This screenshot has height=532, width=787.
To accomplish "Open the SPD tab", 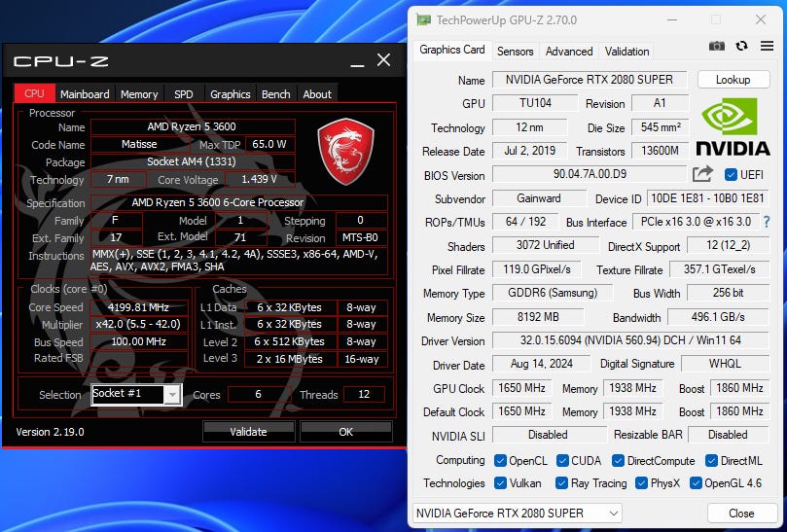I will point(183,93).
